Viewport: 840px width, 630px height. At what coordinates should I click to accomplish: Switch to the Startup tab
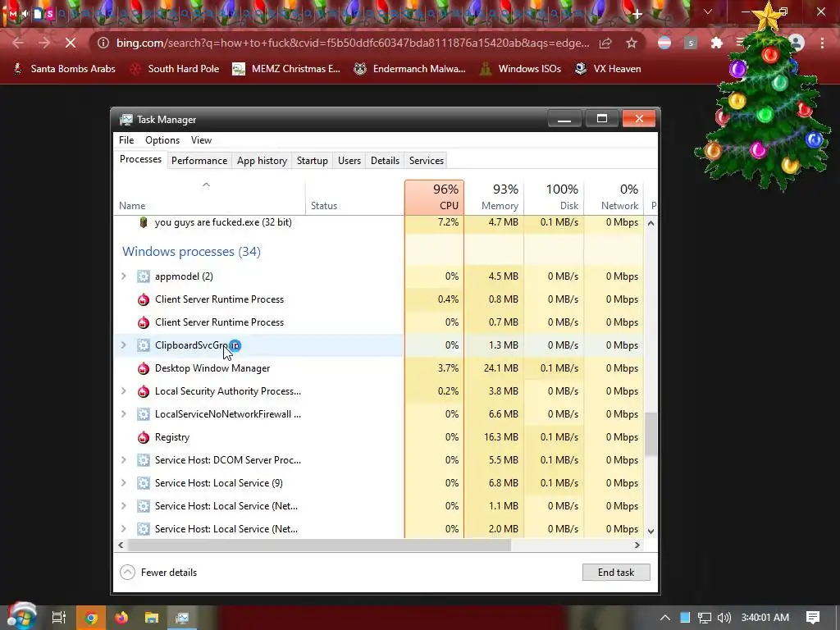click(x=313, y=161)
